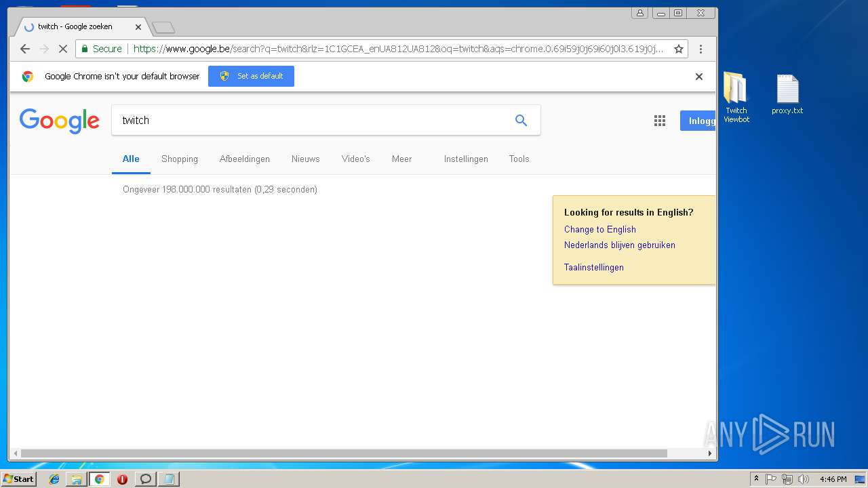Viewport: 868px width, 488px height.
Task: Click the Show desktop button
Action: [861, 479]
